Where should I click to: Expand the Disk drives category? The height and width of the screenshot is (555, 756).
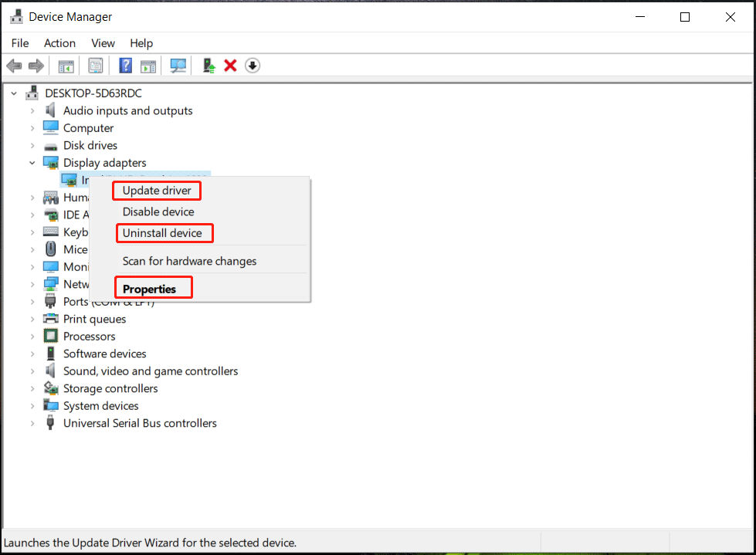click(x=32, y=145)
